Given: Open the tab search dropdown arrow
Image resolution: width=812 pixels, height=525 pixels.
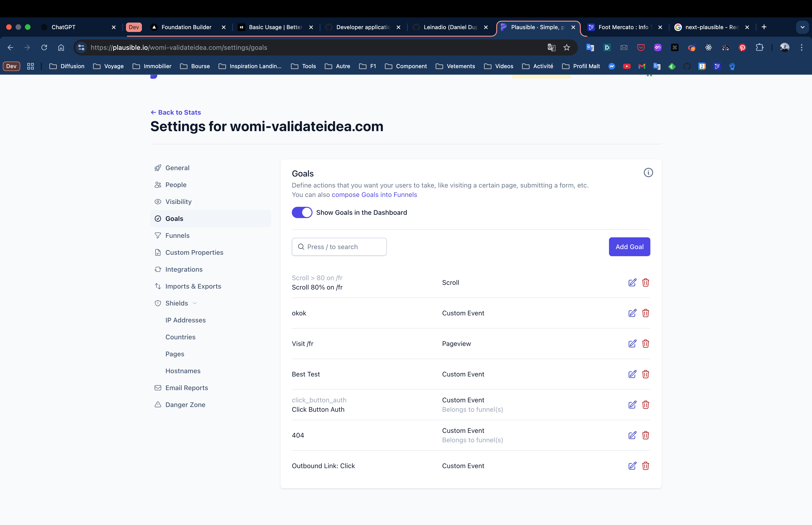Looking at the screenshot, I should pyautogui.click(x=802, y=27).
